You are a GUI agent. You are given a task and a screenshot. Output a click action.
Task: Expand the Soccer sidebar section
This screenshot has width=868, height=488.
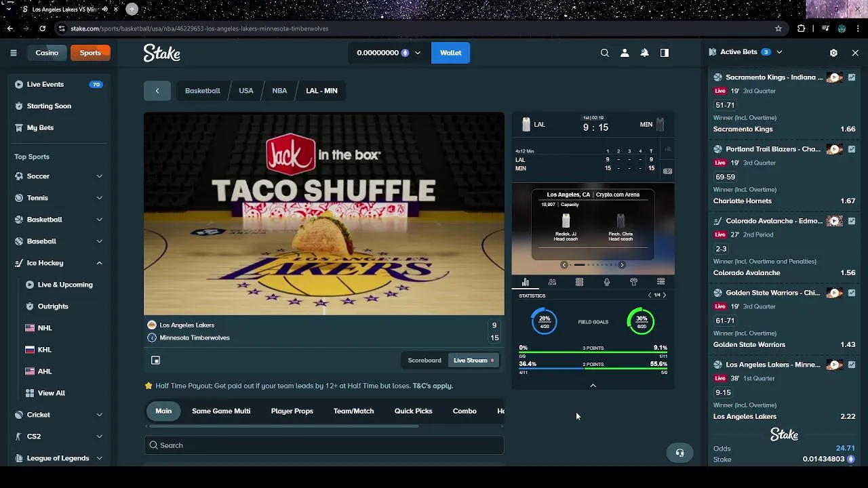99,176
